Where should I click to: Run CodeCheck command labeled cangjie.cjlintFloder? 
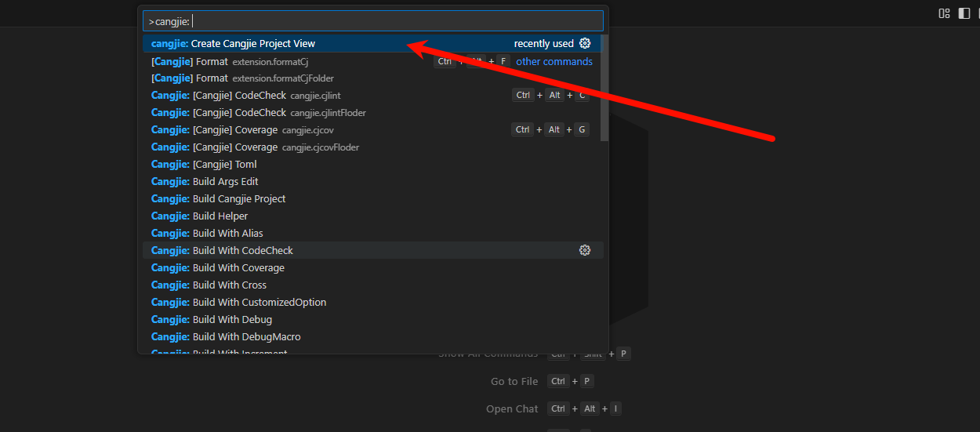[x=373, y=112]
